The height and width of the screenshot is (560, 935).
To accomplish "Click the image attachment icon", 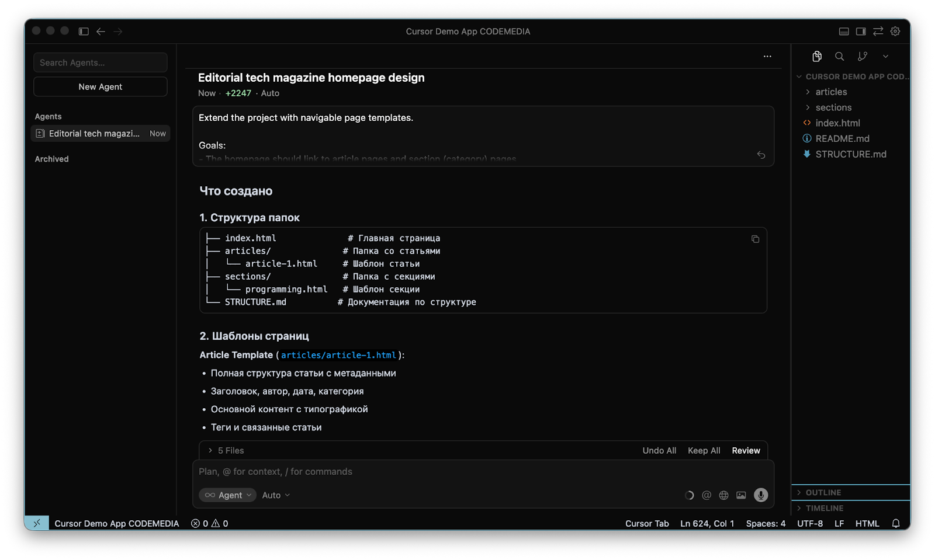I will [741, 495].
